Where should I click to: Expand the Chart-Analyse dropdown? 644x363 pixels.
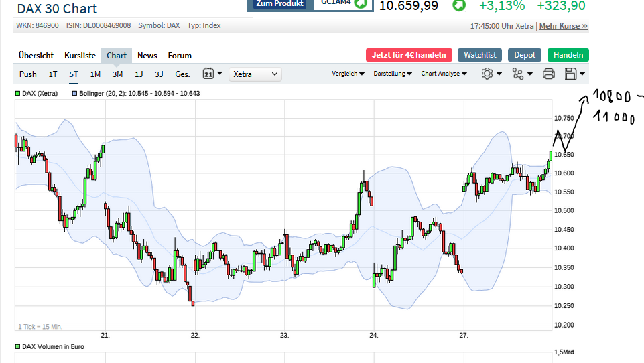(x=444, y=74)
